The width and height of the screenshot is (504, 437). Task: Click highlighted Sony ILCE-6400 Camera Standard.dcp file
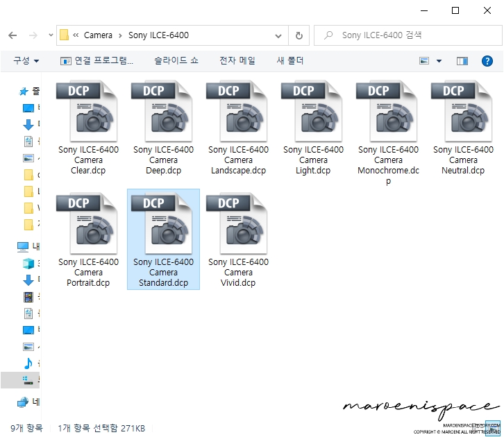(163, 239)
